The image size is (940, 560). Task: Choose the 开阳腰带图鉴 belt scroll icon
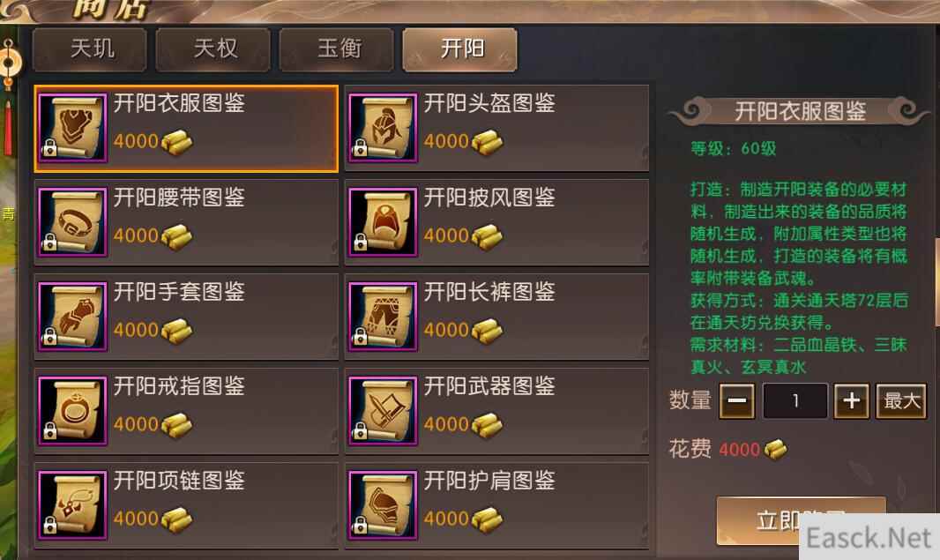72,222
